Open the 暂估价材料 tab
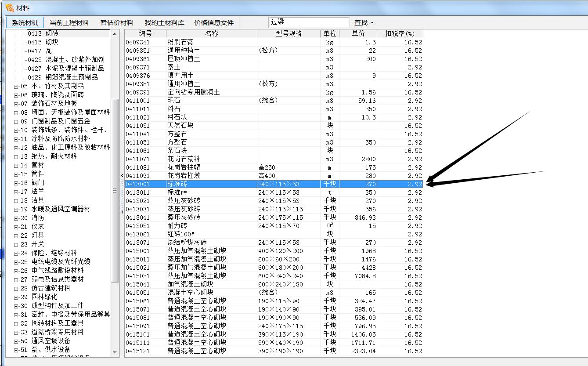 point(117,22)
